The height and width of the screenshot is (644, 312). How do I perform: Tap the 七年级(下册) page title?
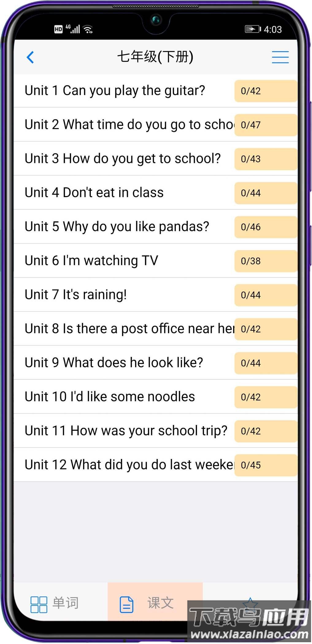tap(155, 57)
